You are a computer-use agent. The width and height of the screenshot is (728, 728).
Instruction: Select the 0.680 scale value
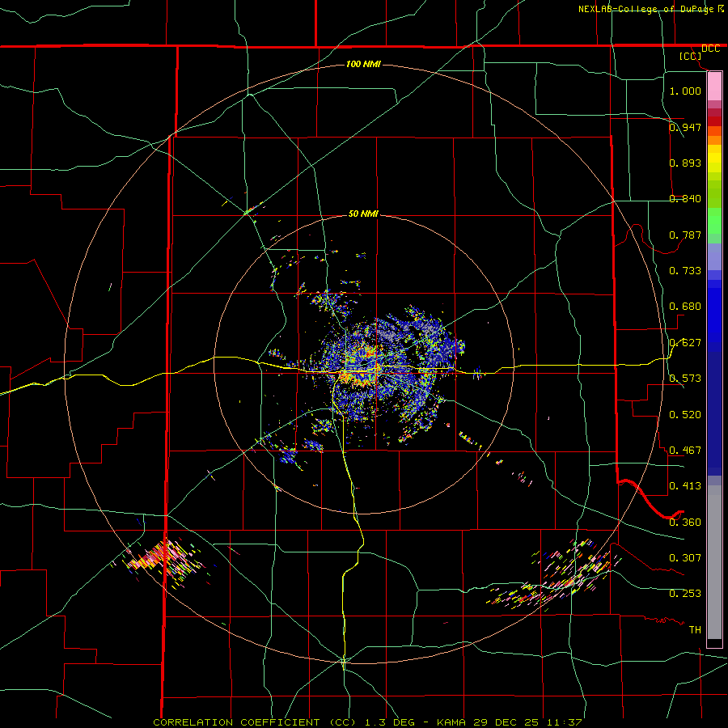pos(685,307)
